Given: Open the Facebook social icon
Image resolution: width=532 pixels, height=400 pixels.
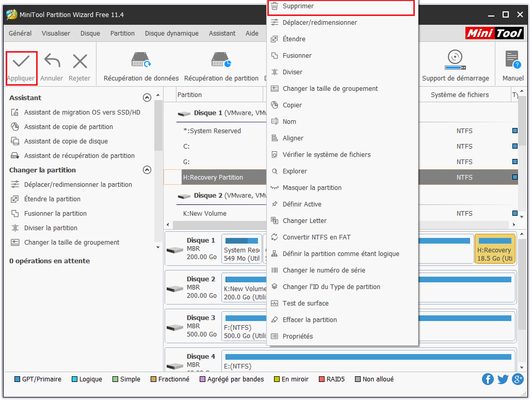Looking at the screenshot, I should tap(488, 379).
